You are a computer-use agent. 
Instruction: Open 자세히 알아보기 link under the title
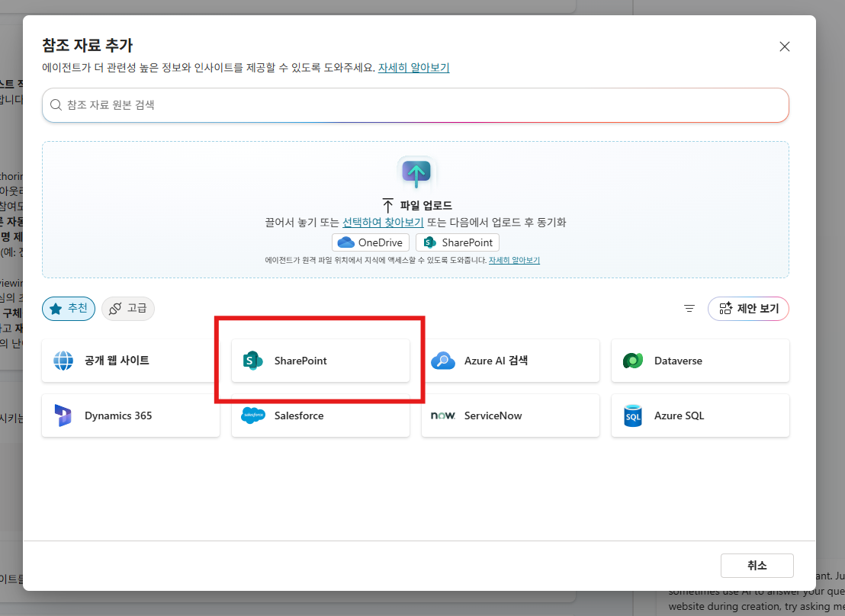414,67
